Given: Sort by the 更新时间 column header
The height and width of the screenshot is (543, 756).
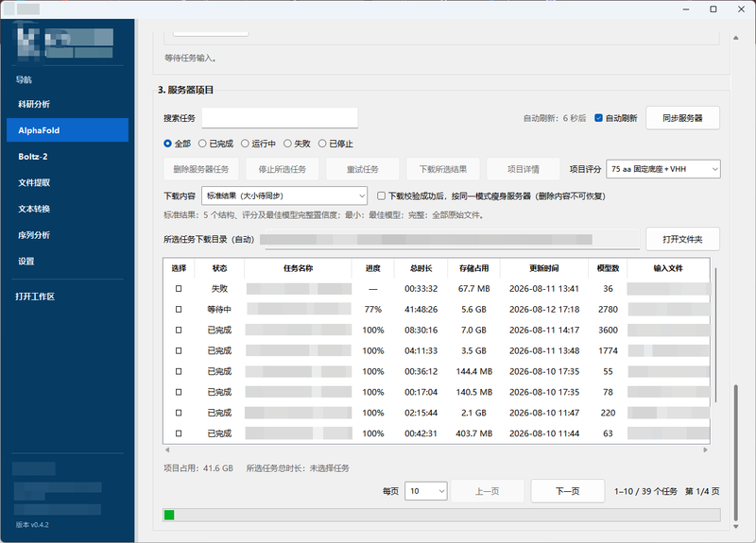Looking at the screenshot, I should point(544,268).
